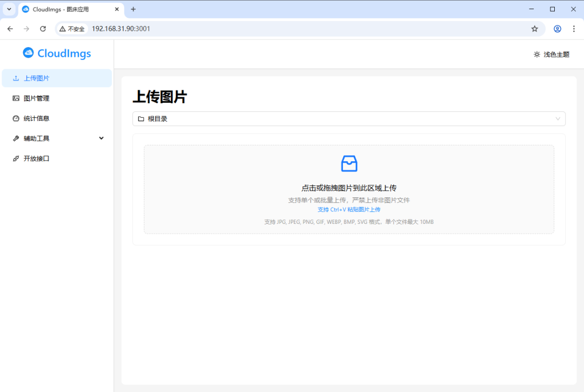
Task: Click the browser profile avatar icon
Action: (x=558, y=29)
